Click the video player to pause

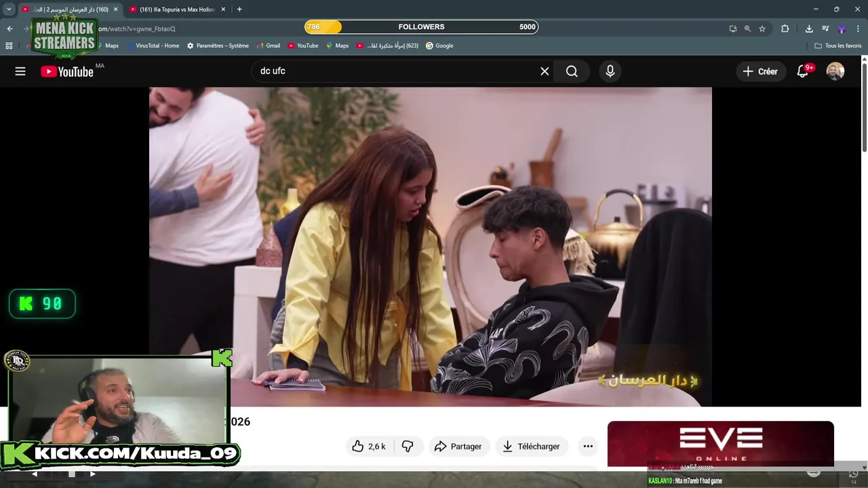pyautogui.click(x=431, y=247)
